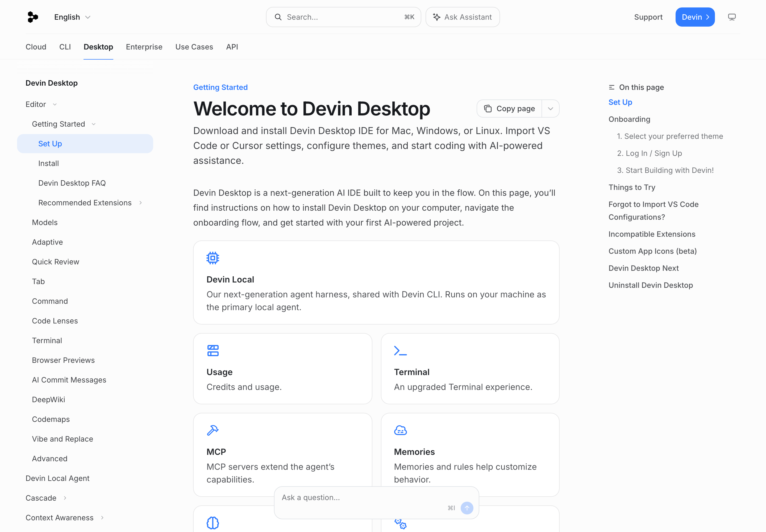Click the sparkle icon beside Ask Assistant
The height and width of the screenshot is (532, 766).
(x=437, y=17)
